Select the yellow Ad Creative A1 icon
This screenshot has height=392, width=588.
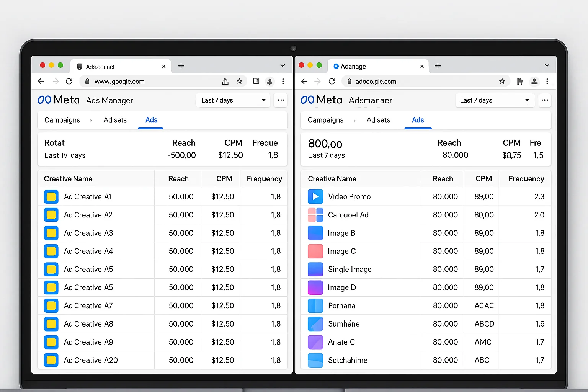[51, 196]
